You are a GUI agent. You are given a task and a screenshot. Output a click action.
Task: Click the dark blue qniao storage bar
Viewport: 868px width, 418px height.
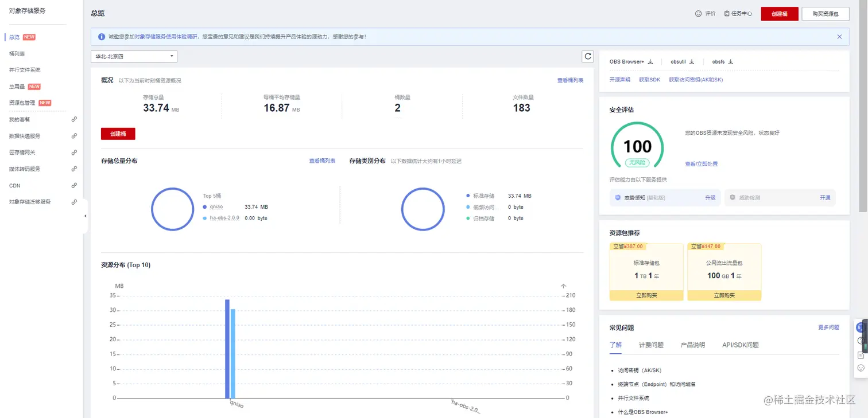[x=227, y=349]
